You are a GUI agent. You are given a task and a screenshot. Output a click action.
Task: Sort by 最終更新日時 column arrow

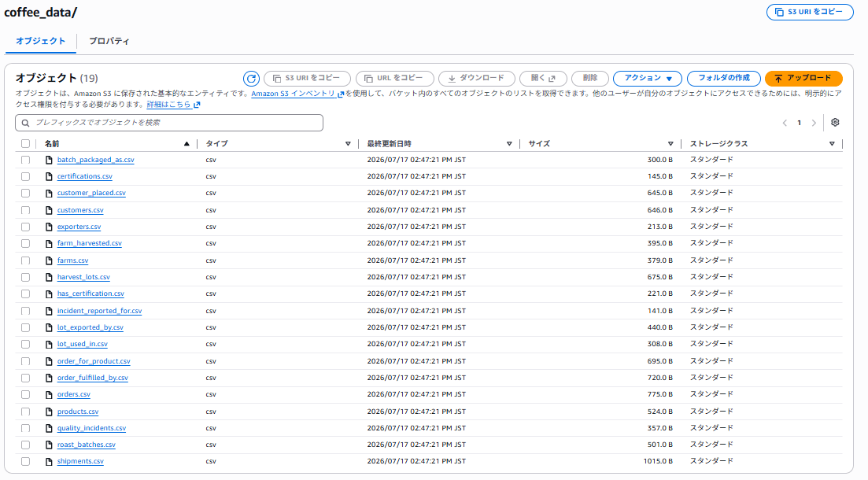click(509, 144)
